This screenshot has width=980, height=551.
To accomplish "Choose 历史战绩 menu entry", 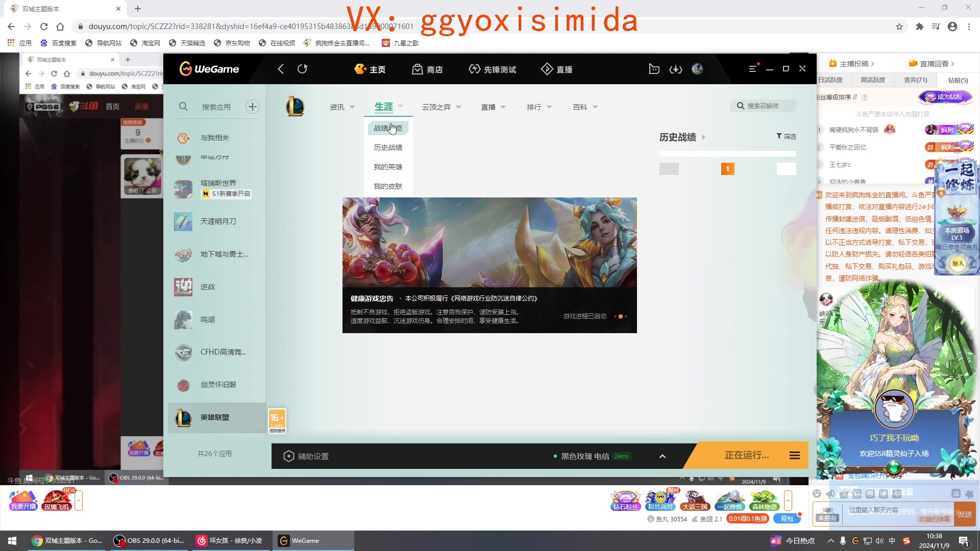I will coord(388,147).
